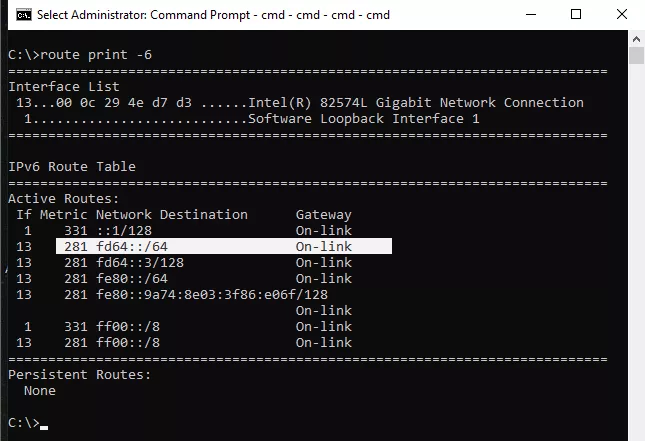The image size is (645, 441).
Task: Click the fe80::9a74:8e03:3f86:e06f/128 address
Action: click(x=212, y=295)
